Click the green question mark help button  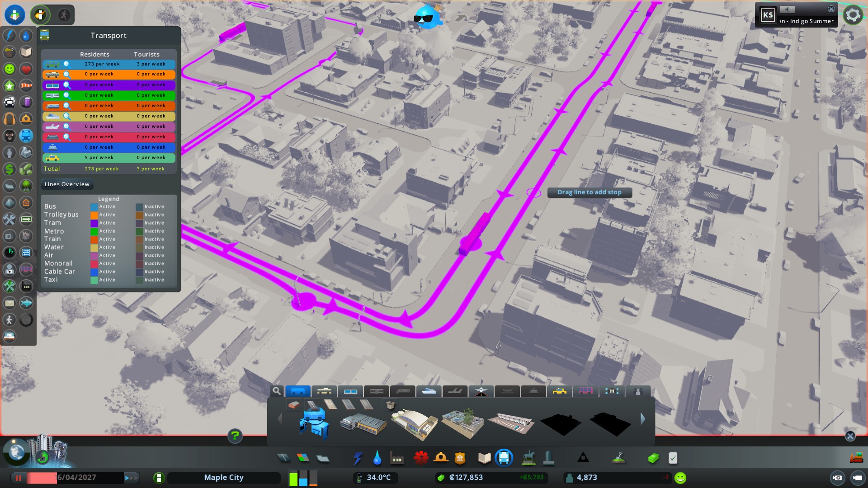point(235,436)
